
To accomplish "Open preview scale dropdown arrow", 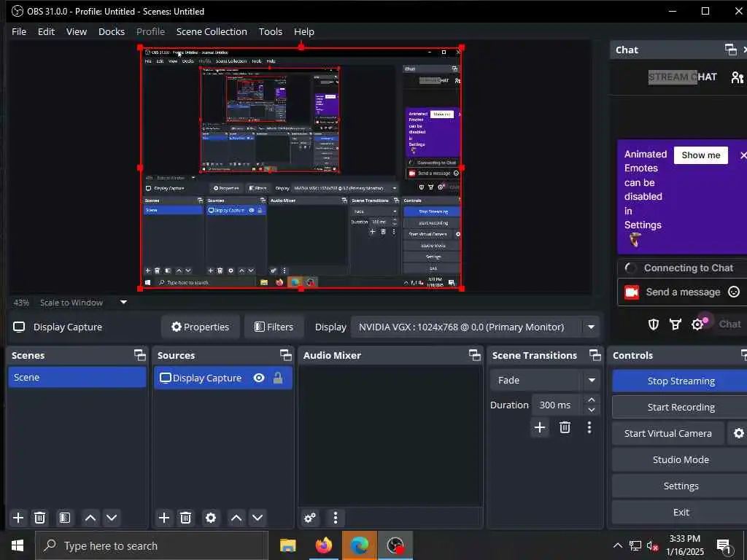I will 123,303.
